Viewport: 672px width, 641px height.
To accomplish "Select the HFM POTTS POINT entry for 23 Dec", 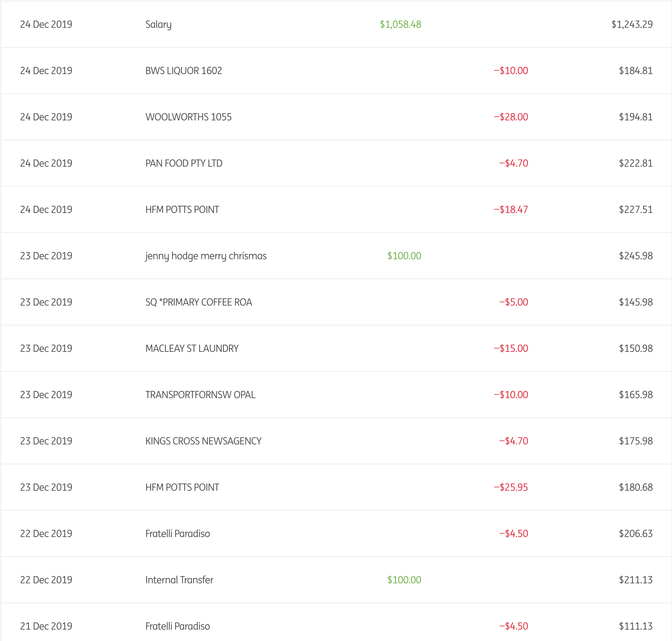I will pos(182,488).
